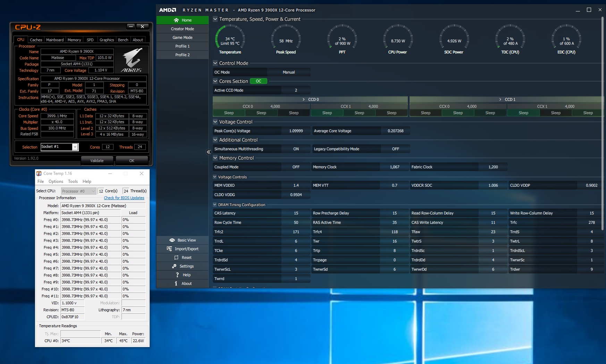606x364 pixels.
Task: Click MEM VDDIO voltage value
Action: pyautogui.click(x=296, y=185)
